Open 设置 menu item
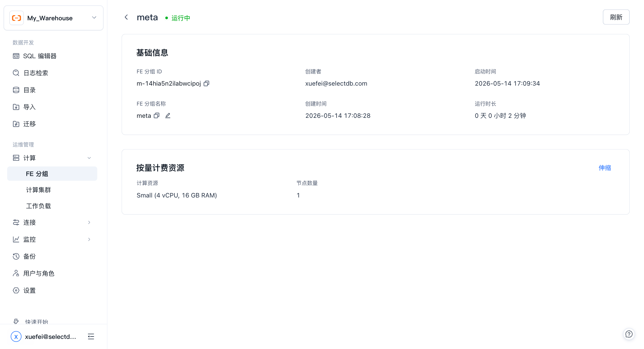 [x=52, y=291]
